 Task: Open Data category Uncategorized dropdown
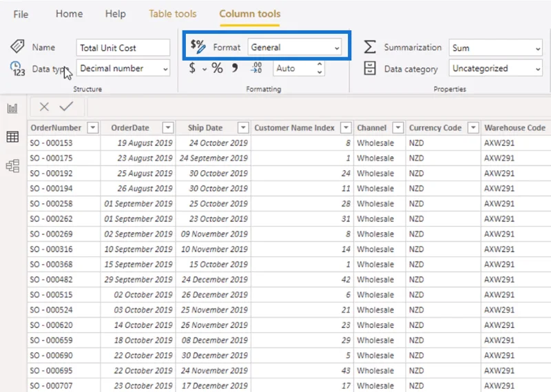point(495,68)
